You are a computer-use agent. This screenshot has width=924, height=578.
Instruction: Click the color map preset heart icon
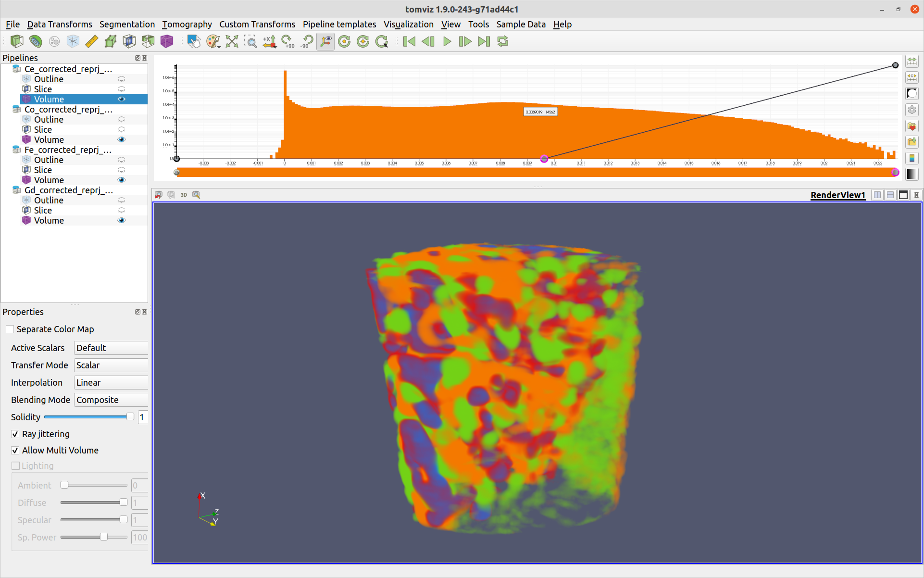912,126
